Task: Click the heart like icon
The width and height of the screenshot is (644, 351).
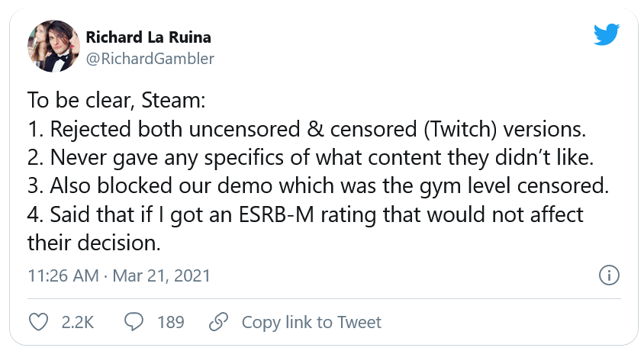Action: point(38,322)
